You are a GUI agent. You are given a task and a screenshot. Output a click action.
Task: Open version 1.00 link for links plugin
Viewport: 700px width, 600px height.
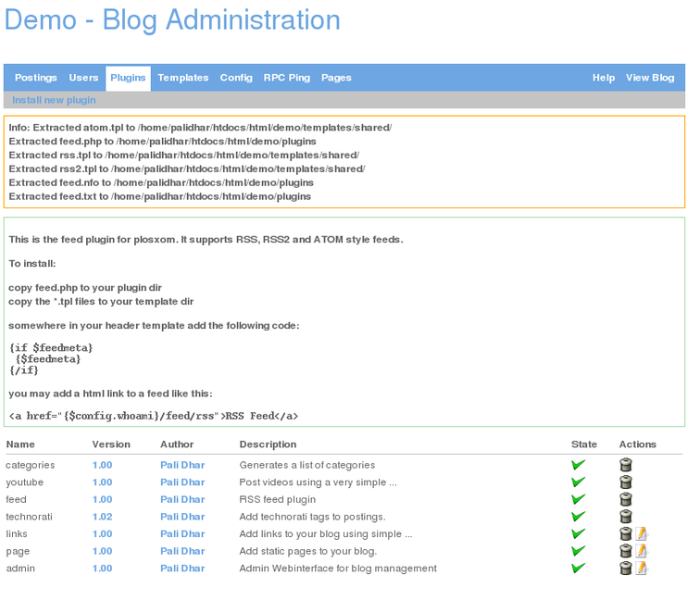102,533
